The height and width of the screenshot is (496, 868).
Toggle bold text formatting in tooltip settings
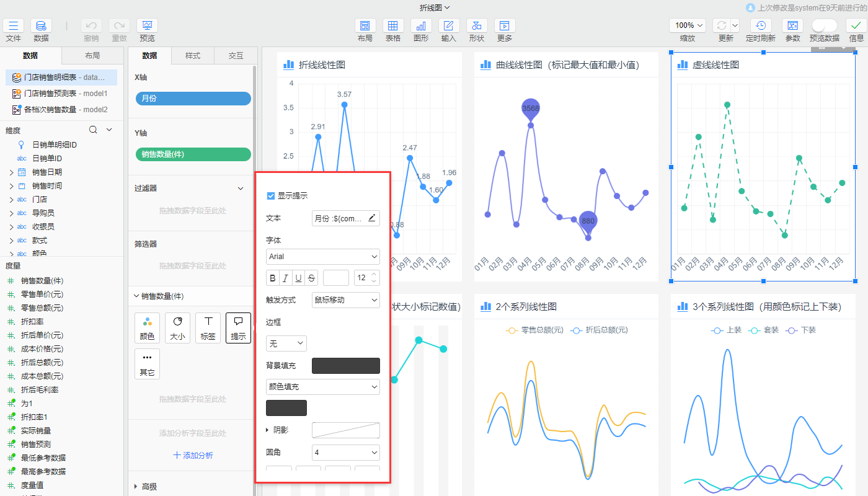(x=272, y=278)
